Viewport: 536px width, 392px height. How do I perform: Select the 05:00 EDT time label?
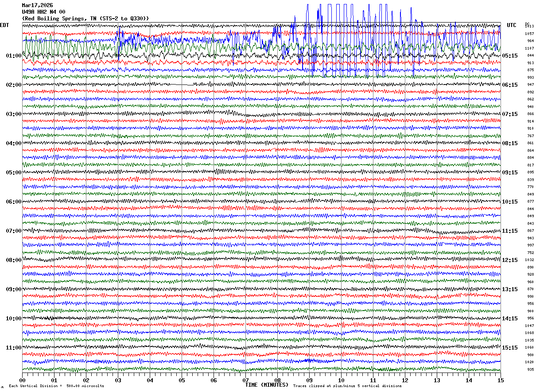14,173
